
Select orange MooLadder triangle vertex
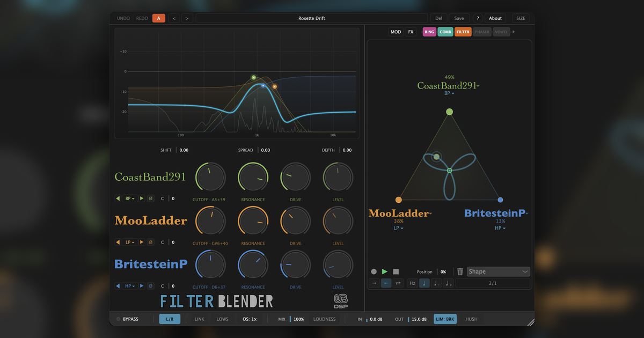[x=399, y=200]
